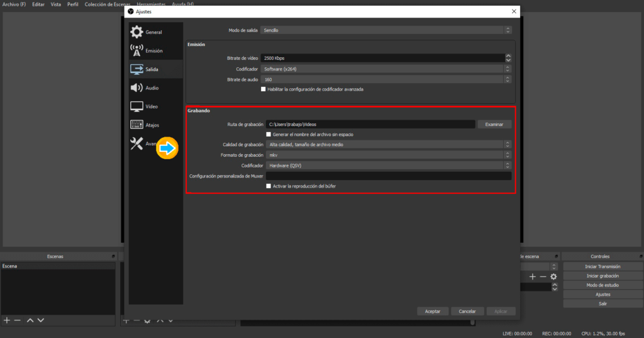Open the Vídeo monitor icon section

(x=136, y=106)
